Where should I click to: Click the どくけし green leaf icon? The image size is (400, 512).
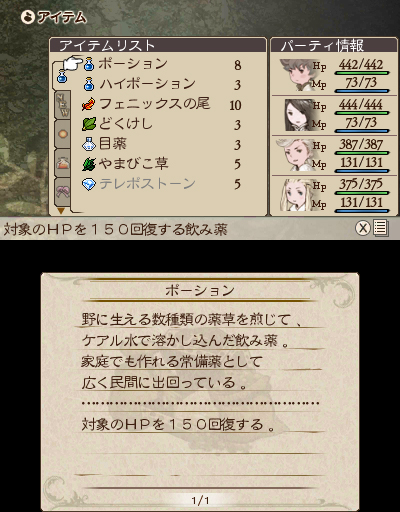(x=89, y=124)
